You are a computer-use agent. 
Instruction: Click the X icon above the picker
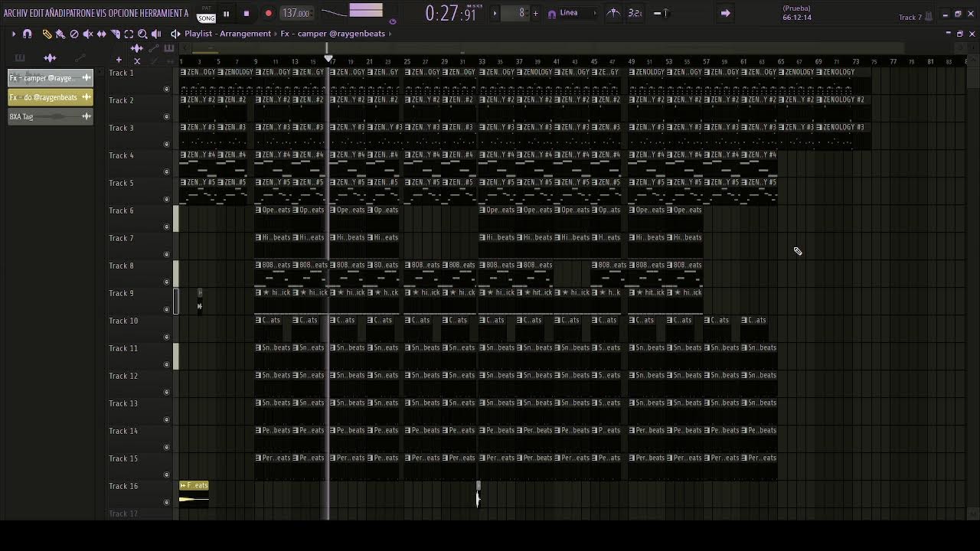[x=137, y=60]
